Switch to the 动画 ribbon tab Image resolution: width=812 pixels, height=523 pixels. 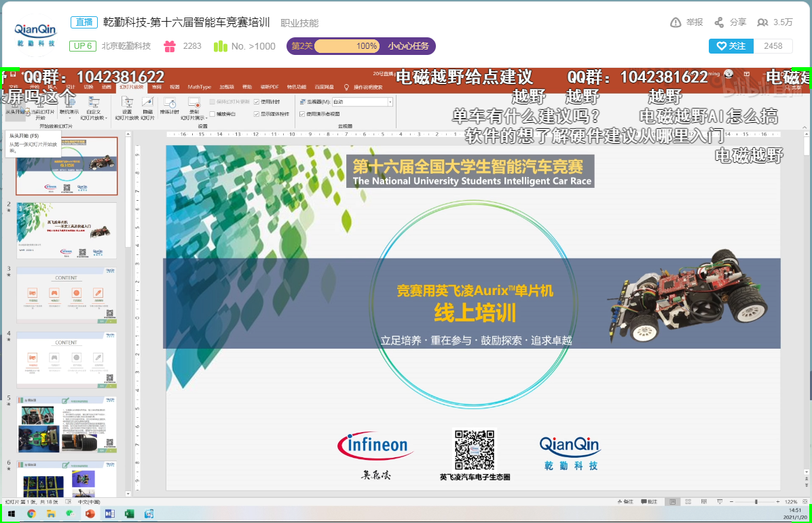pyautogui.click(x=107, y=87)
